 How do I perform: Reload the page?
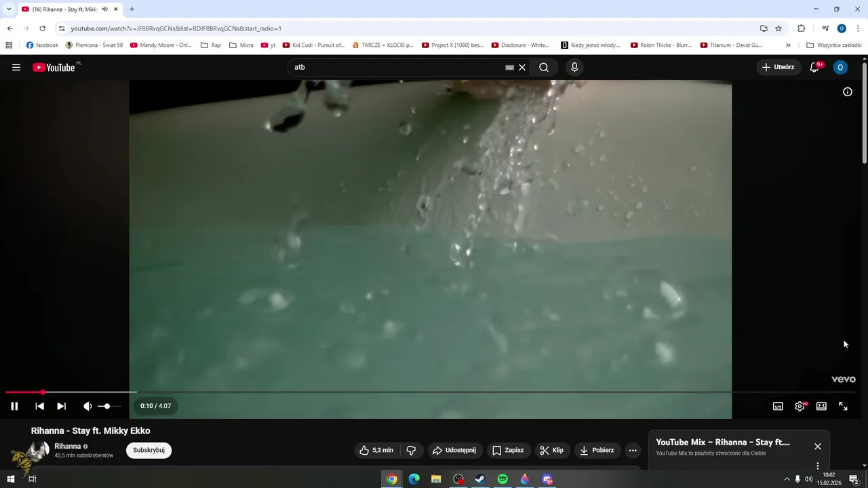click(42, 28)
